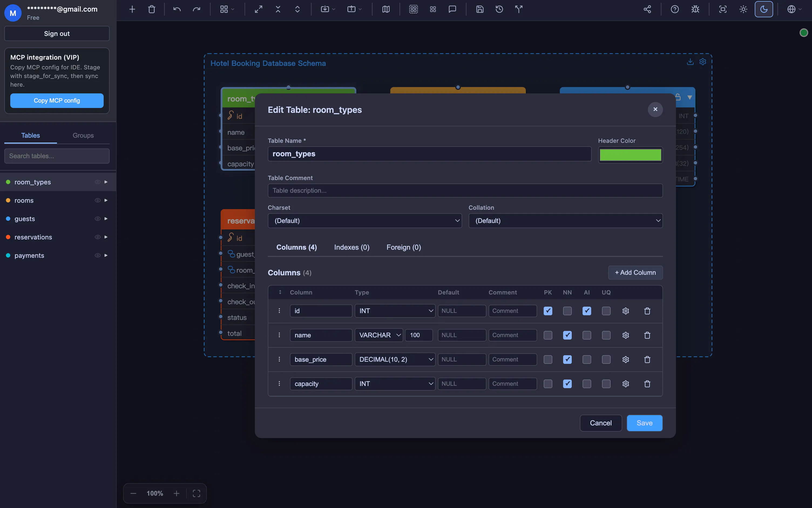Click the Hotel Booking group download icon
Image resolution: width=812 pixels, height=508 pixels.
tap(690, 62)
